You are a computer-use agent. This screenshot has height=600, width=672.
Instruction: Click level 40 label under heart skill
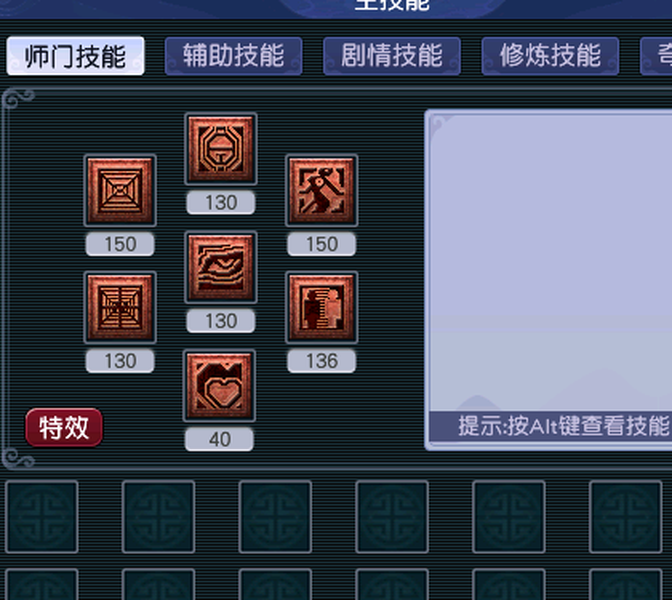coord(219,439)
